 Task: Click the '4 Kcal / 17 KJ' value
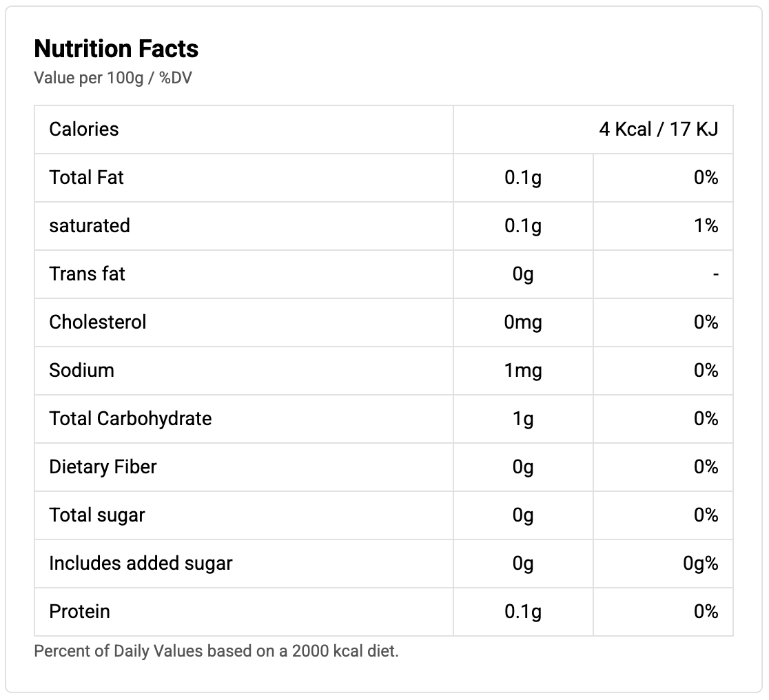click(x=658, y=130)
